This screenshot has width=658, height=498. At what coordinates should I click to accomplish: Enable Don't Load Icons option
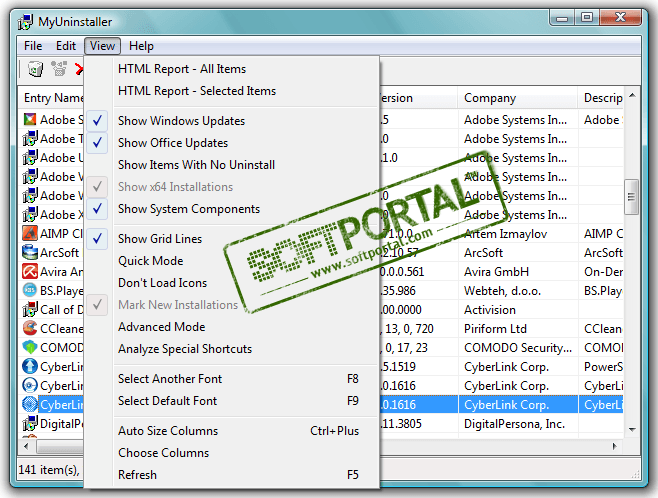pyautogui.click(x=231, y=283)
